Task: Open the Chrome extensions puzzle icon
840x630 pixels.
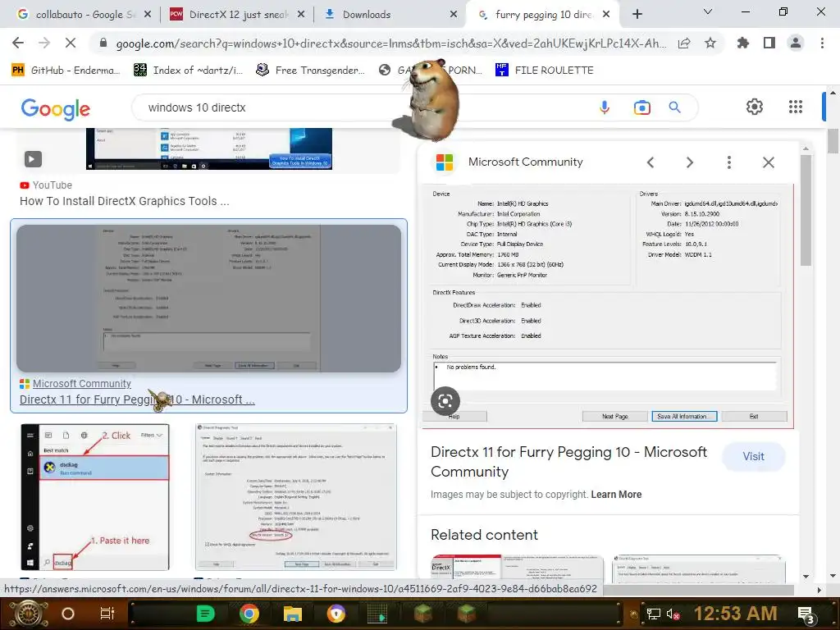Action: [743, 43]
